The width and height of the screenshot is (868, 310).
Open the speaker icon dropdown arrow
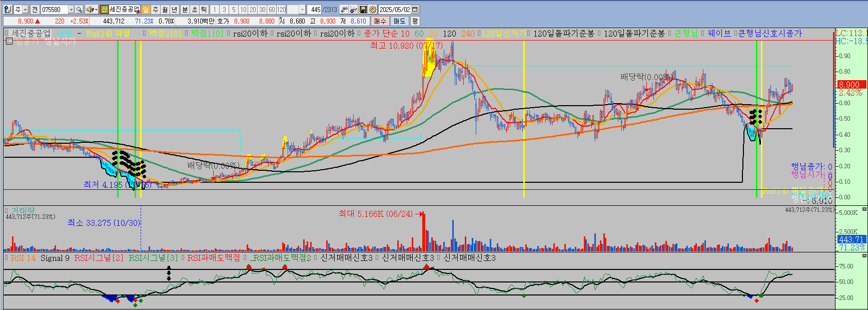(96, 10)
